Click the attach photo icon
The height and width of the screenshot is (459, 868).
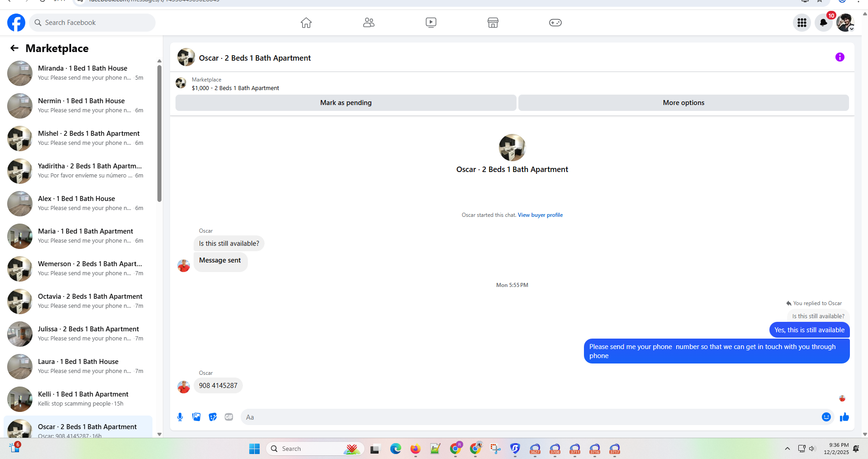(x=196, y=417)
